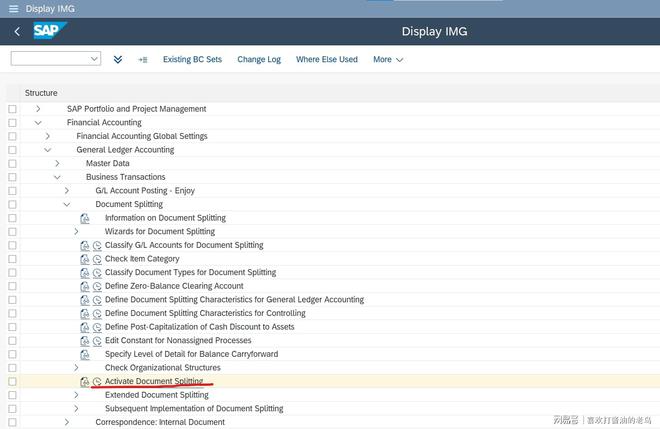This screenshot has width=660, height=429.
Task: Click the expand all double-chevron icon
Action: 118,59
